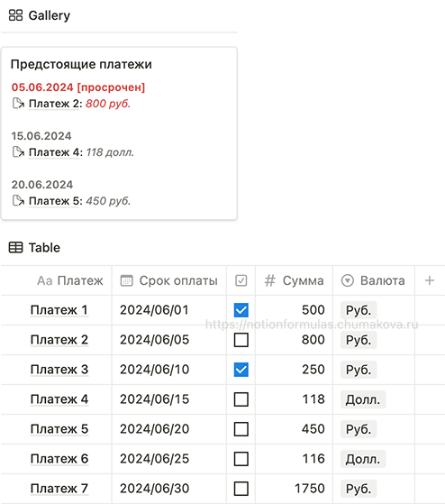Open Руб. currency tag for Платеж 7
445x504 pixels.
[x=359, y=489]
